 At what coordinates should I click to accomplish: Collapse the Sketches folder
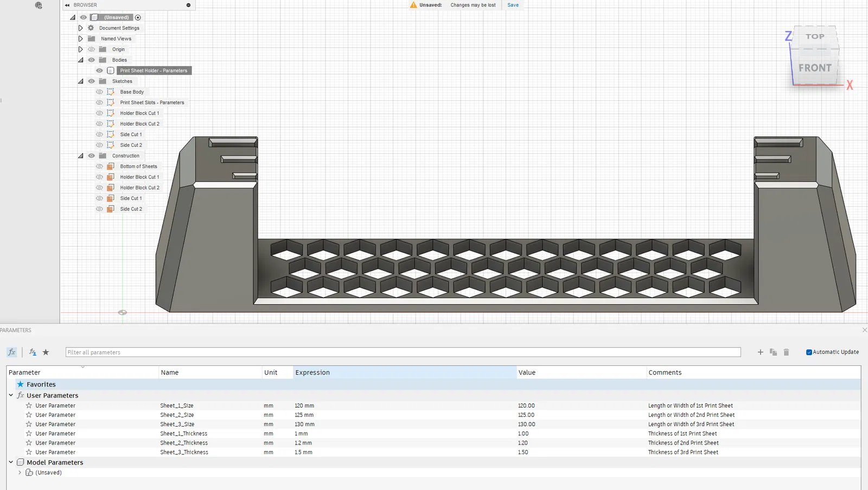click(x=80, y=81)
